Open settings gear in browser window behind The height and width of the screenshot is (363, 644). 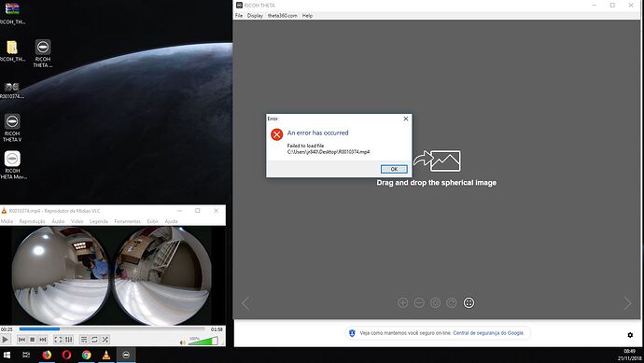[630, 335]
